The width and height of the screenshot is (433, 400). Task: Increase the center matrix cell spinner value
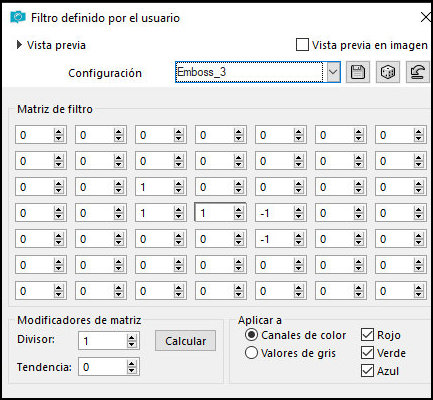point(238,210)
